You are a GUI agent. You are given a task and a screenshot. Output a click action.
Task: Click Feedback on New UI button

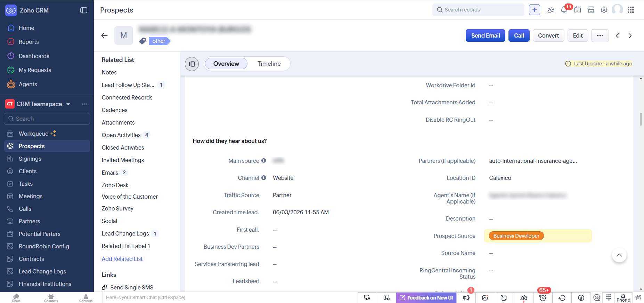(x=426, y=298)
